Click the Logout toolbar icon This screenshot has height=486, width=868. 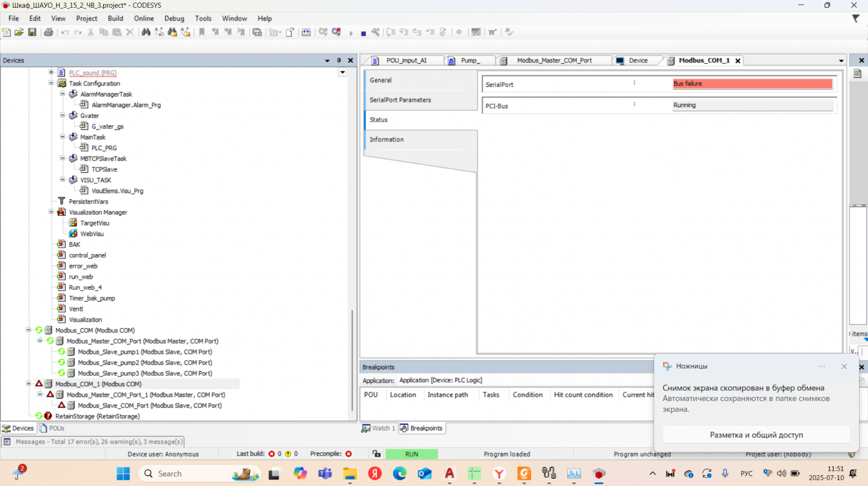click(x=336, y=32)
